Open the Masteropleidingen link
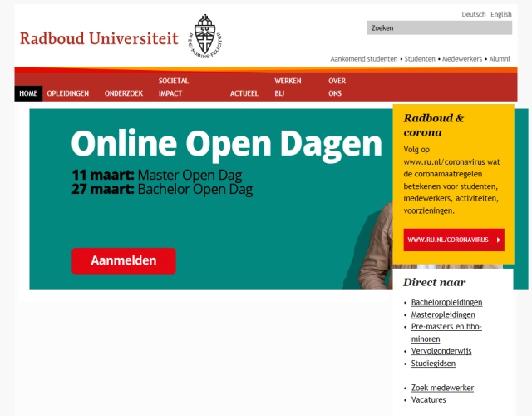532x416 pixels. click(x=443, y=314)
